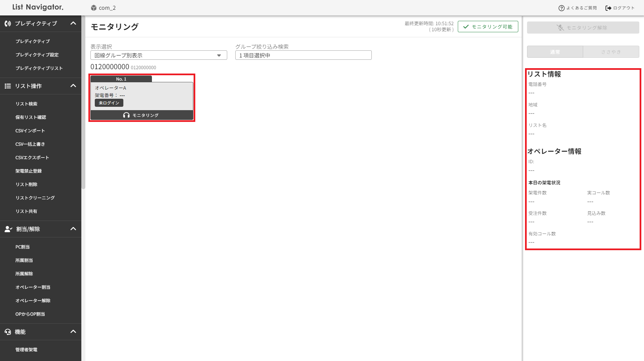Collapse the 割当/解除 section chevron
Viewport: 644px width, 361px height.
tap(73, 229)
